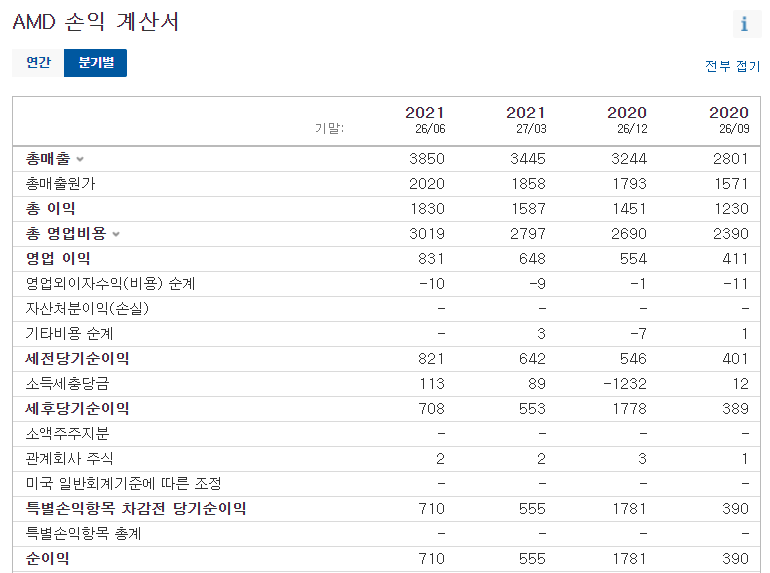The height and width of the screenshot is (573, 770).
Task: Click the 자산처분이익(손실) row label
Action: click(x=87, y=309)
